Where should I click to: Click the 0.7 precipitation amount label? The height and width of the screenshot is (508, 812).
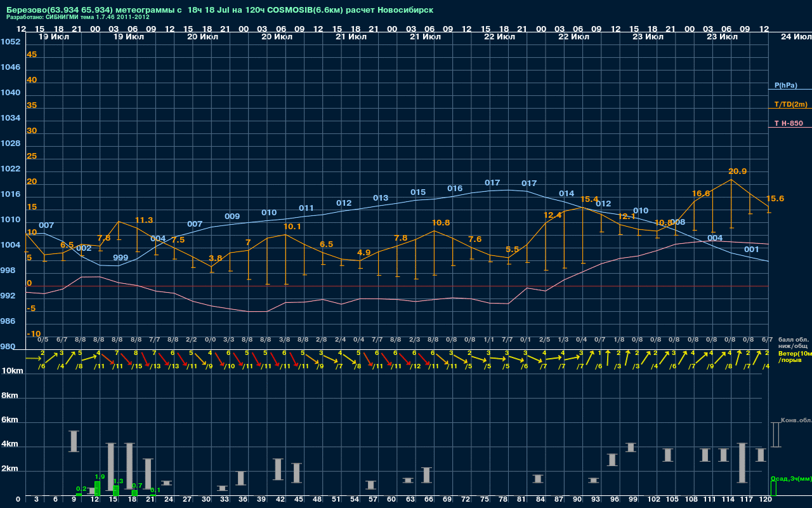coord(137,485)
